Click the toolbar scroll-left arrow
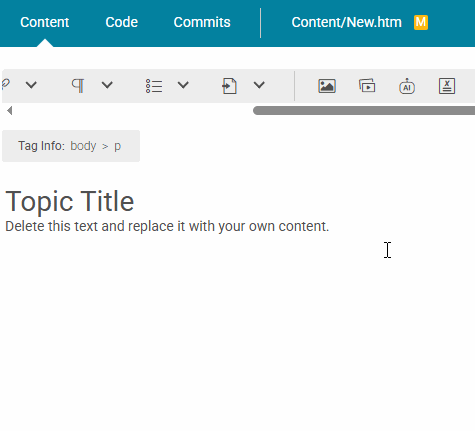This screenshot has height=431, width=475. [x=9, y=111]
